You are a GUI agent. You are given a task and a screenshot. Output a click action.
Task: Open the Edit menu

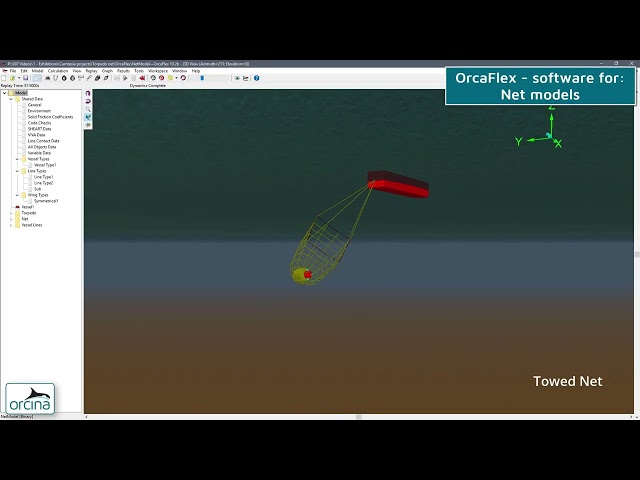[x=24, y=71]
